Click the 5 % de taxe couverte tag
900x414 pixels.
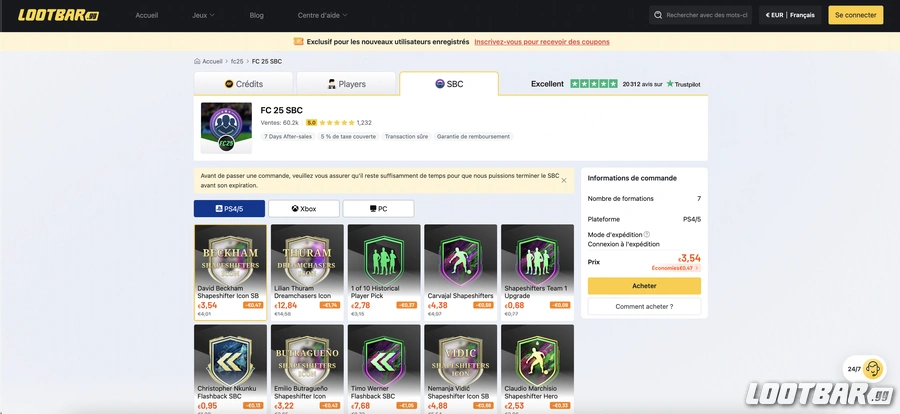(348, 137)
